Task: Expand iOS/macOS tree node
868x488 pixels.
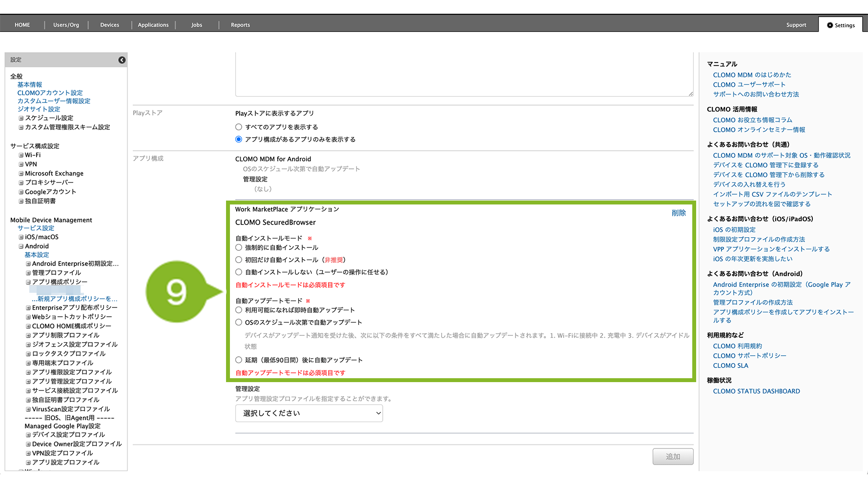Action: (21, 237)
